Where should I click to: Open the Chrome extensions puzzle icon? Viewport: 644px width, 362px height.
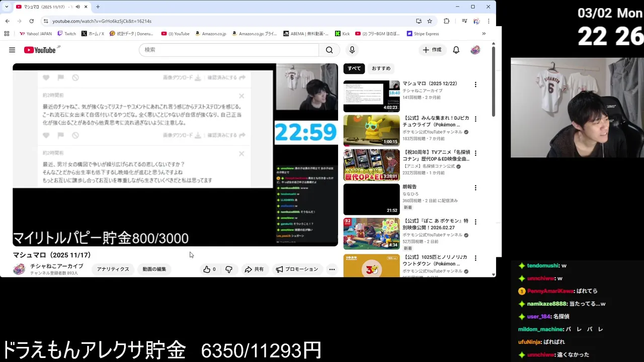[446, 21]
